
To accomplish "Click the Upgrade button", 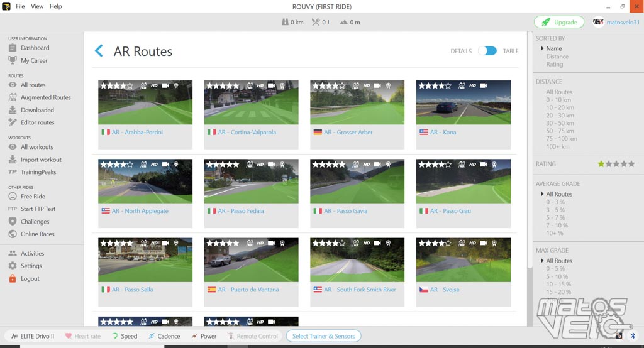I will point(559,22).
